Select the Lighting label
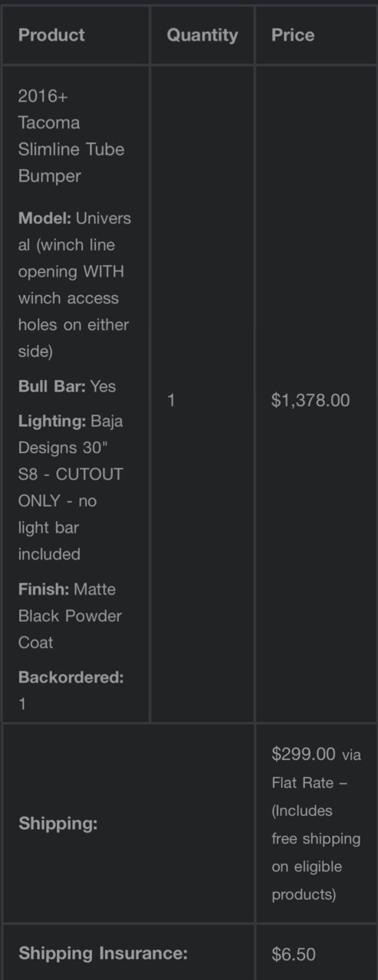 52,421
